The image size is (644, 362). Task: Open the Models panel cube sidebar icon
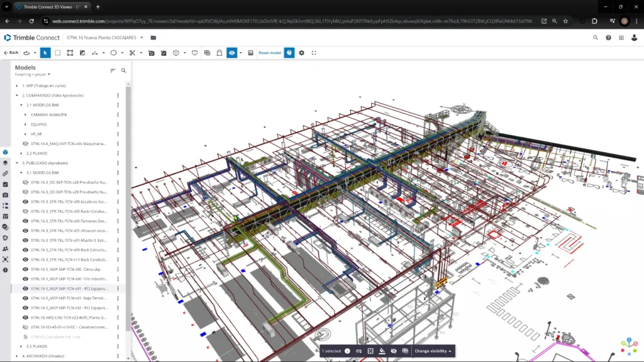point(5,152)
